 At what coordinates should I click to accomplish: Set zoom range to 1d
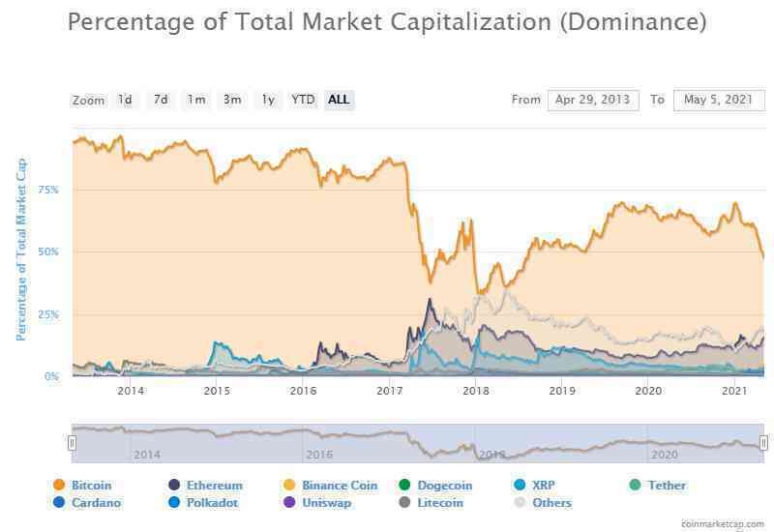click(x=125, y=100)
